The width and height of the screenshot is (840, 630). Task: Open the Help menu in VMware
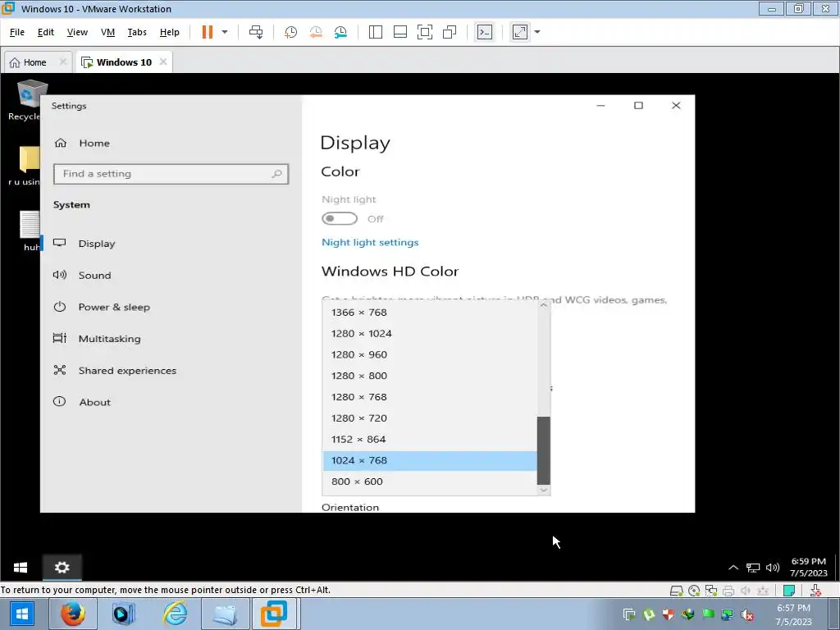point(169,32)
